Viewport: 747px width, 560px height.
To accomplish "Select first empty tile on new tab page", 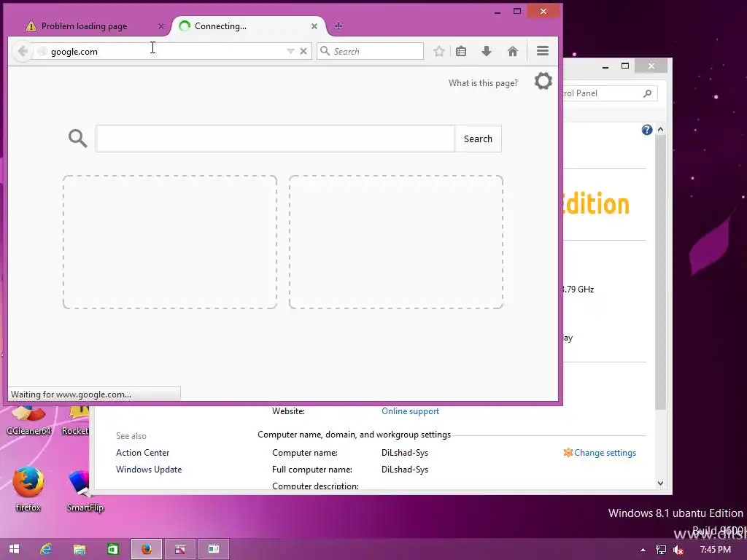I will tap(169, 242).
